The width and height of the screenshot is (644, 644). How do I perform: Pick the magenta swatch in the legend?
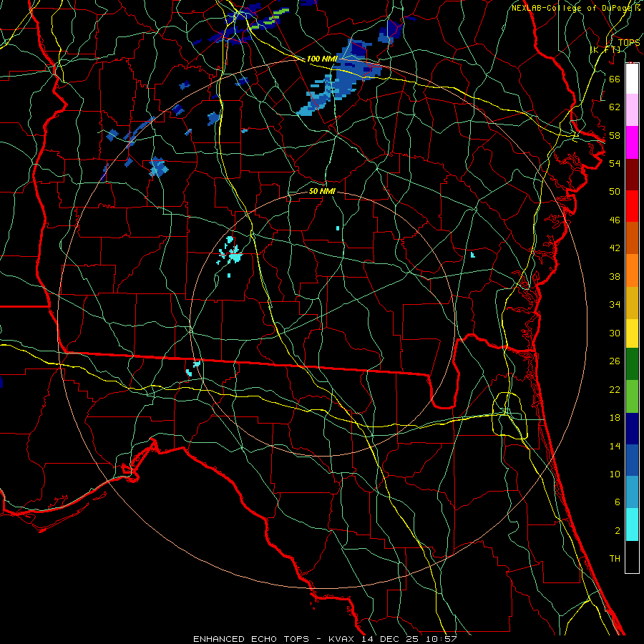tap(632, 142)
